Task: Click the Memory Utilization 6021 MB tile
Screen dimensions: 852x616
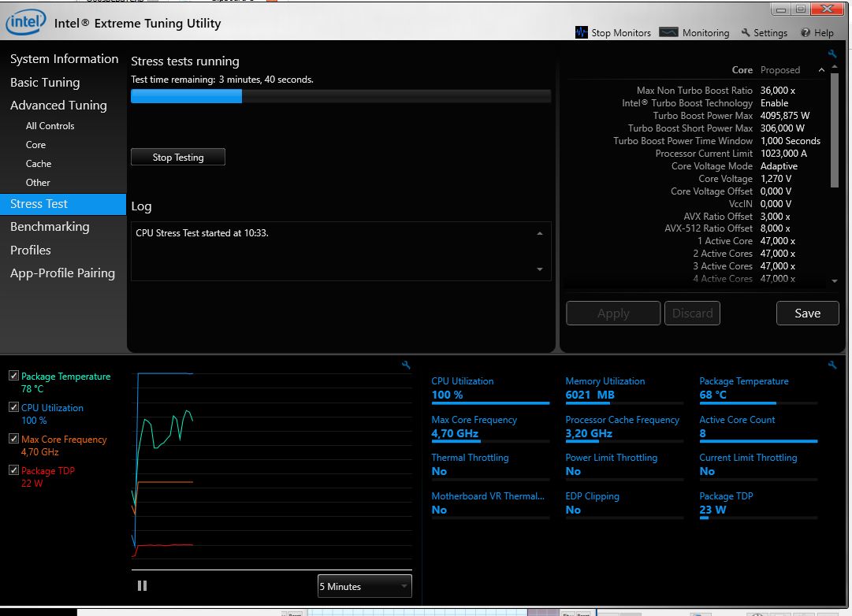Action: pos(623,391)
